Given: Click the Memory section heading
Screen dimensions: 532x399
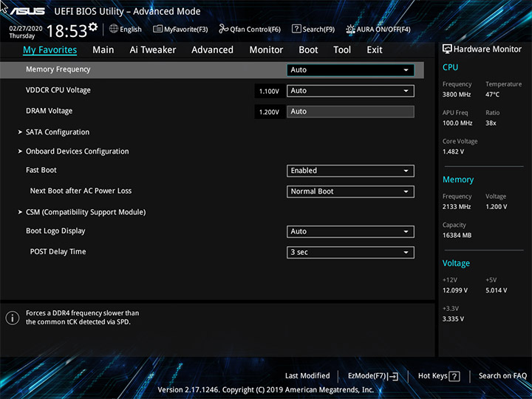Looking at the screenshot, I should tap(458, 180).
